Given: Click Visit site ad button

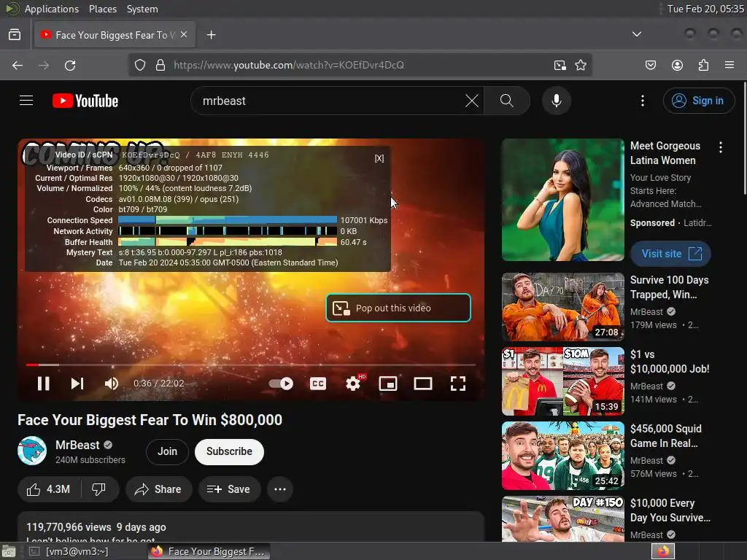Looking at the screenshot, I should coord(671,254).
